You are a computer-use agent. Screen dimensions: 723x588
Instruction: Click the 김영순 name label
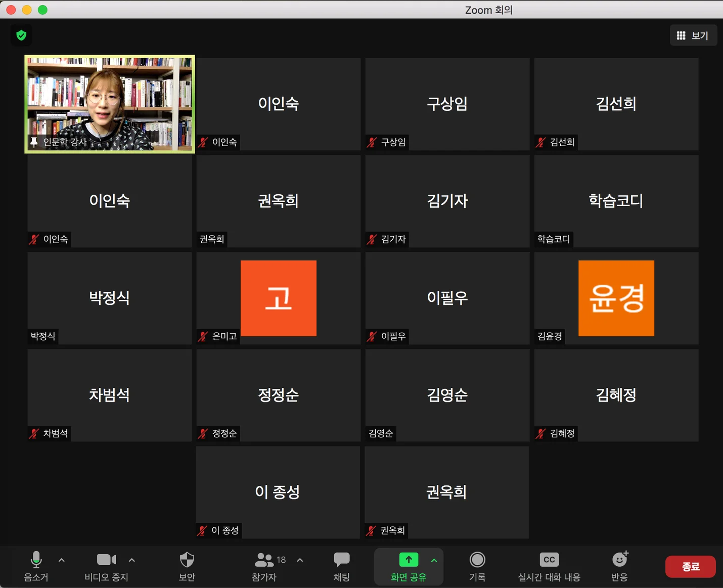pos(381,433)
